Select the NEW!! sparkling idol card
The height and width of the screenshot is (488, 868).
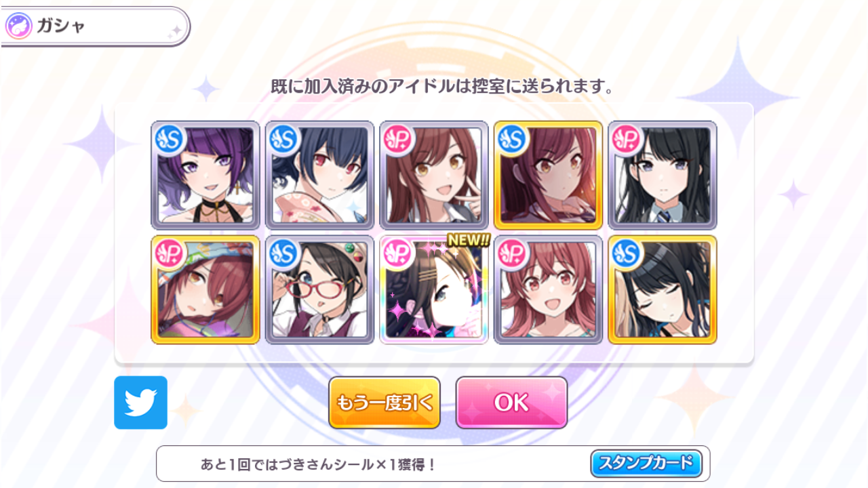click(434, 290)
